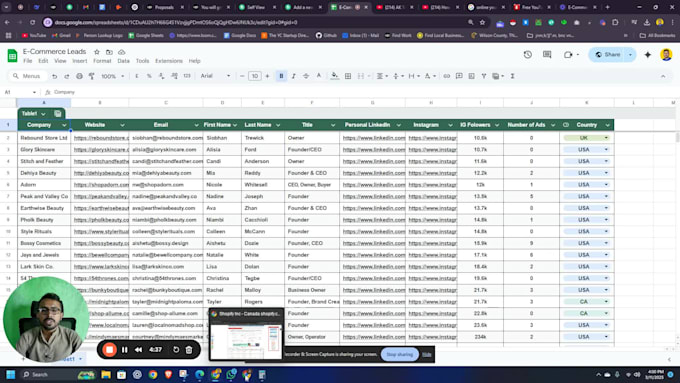Open the Table1 name dropdown

click(x=43, y=114)
